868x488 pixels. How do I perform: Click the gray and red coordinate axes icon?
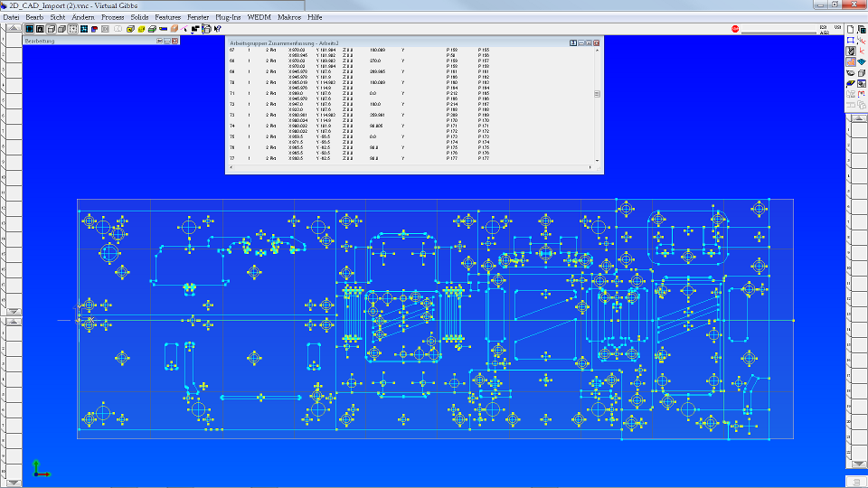[862, 41]
